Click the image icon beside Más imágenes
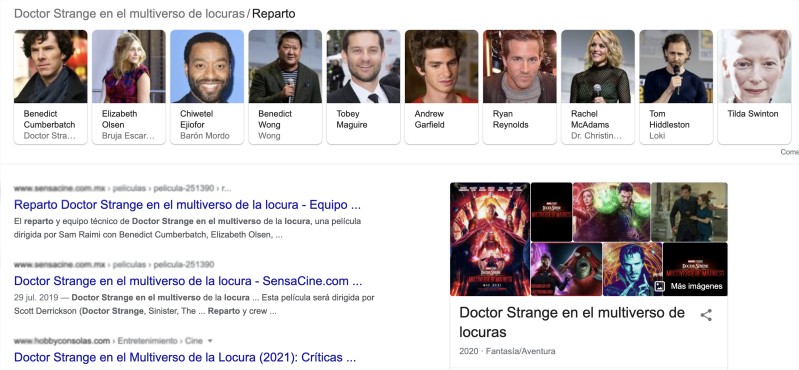The image size is (799, 370). tap(659, 286)
